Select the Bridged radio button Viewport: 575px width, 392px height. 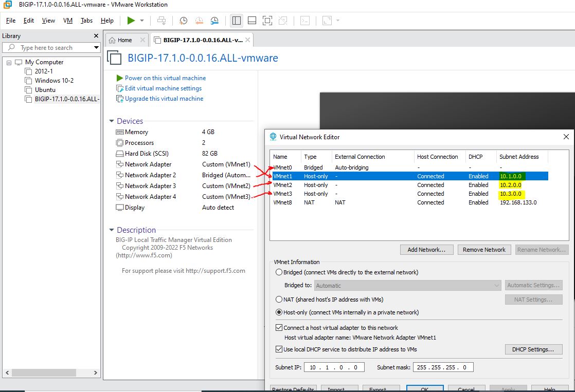tap(279, 272)
